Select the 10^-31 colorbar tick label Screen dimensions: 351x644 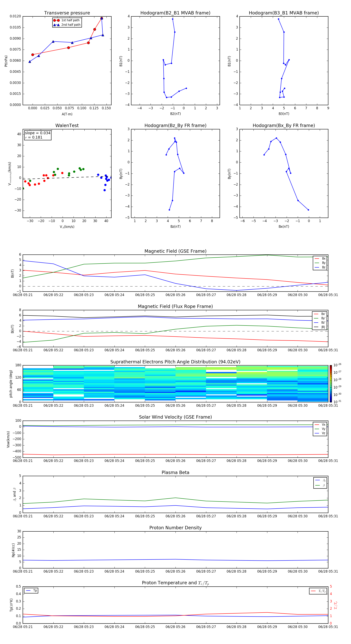[x=338, y=402]
